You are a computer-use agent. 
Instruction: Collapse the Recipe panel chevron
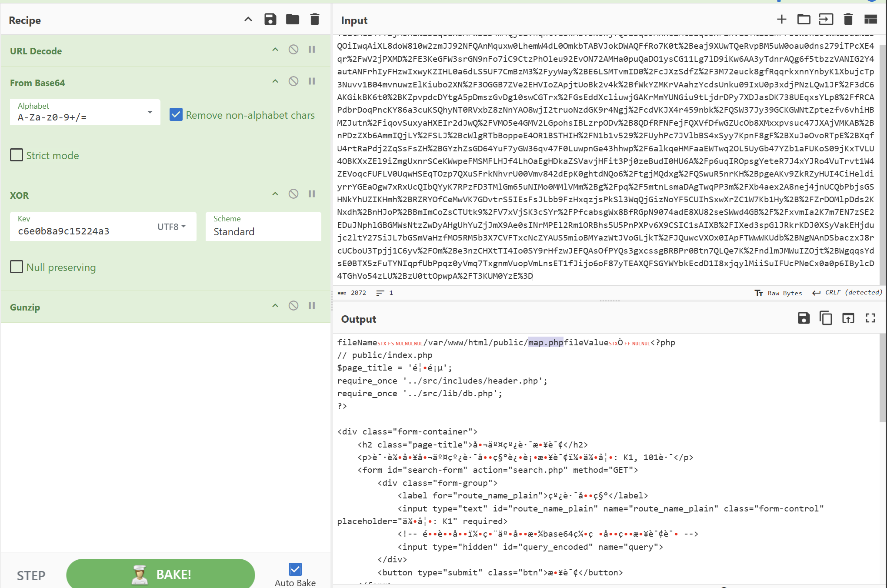248,20
